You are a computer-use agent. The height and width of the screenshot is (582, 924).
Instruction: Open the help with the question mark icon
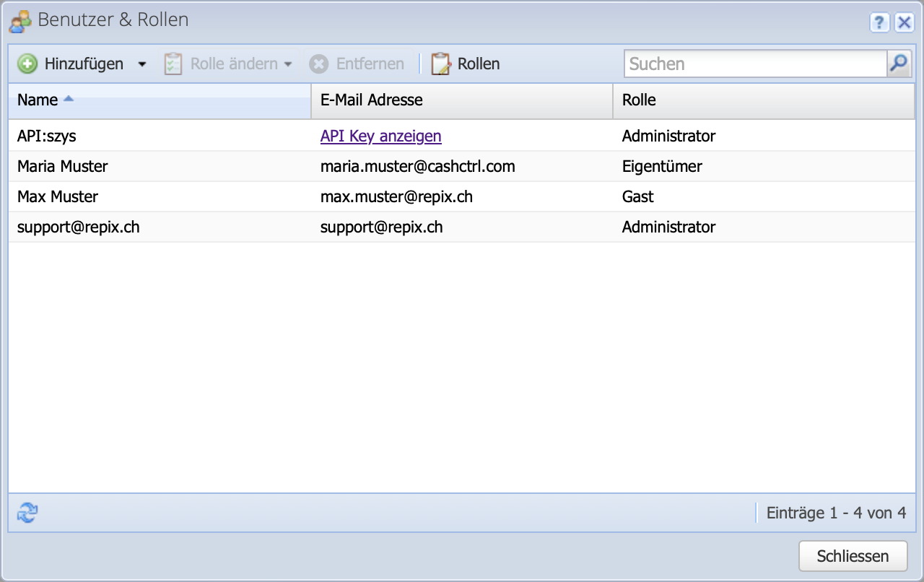point(879,22)
